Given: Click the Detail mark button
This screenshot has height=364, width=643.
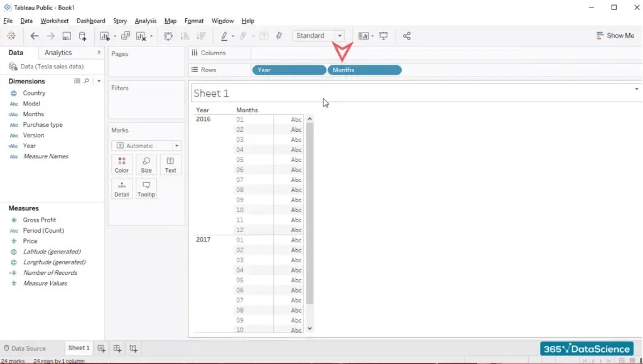Looking at the screenshot, I should (121, 188).
